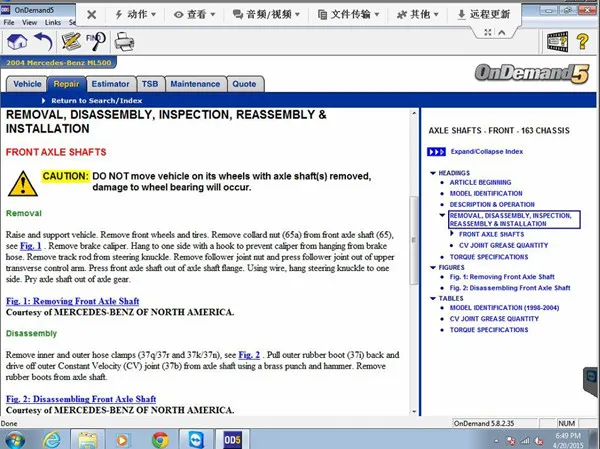The image size is (600, 449).
Task: Select Fig. 2: Disassembling Front Axle Shaft in index
Action: [x=510, y=288]
